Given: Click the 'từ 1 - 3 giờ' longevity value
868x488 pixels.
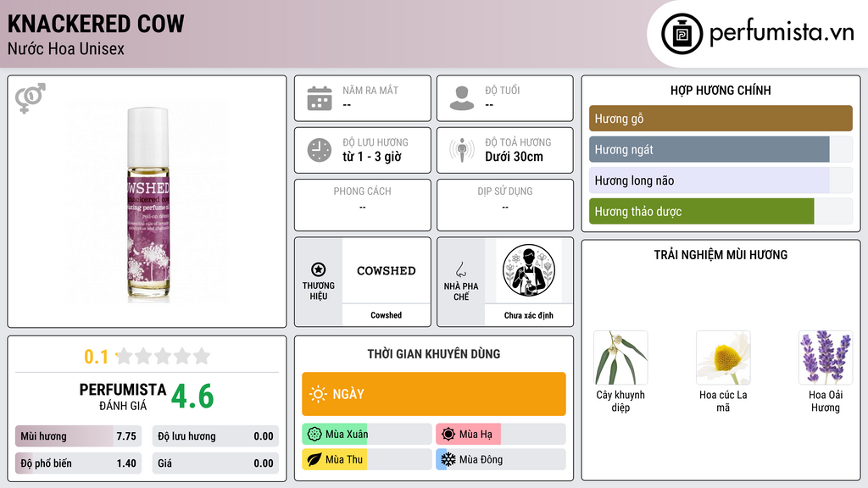Looking at the screenshot, I should tap(372, 157).
